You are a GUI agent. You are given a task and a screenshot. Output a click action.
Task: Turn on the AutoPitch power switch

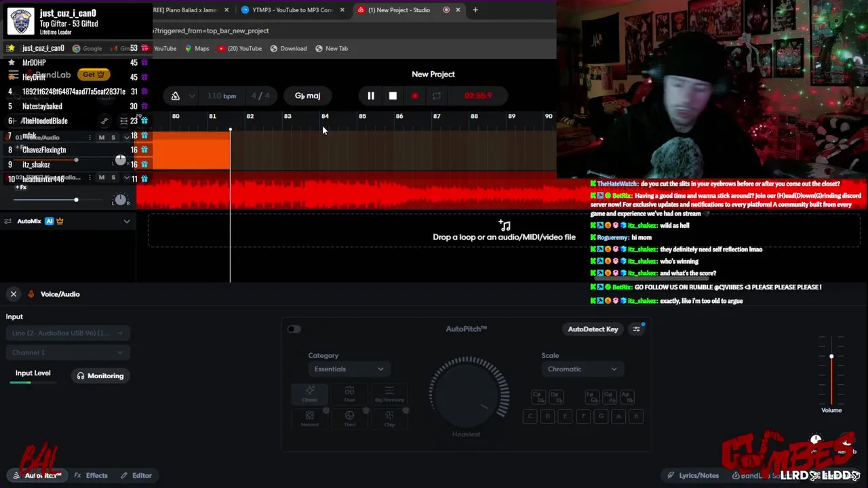click(294, 329)
